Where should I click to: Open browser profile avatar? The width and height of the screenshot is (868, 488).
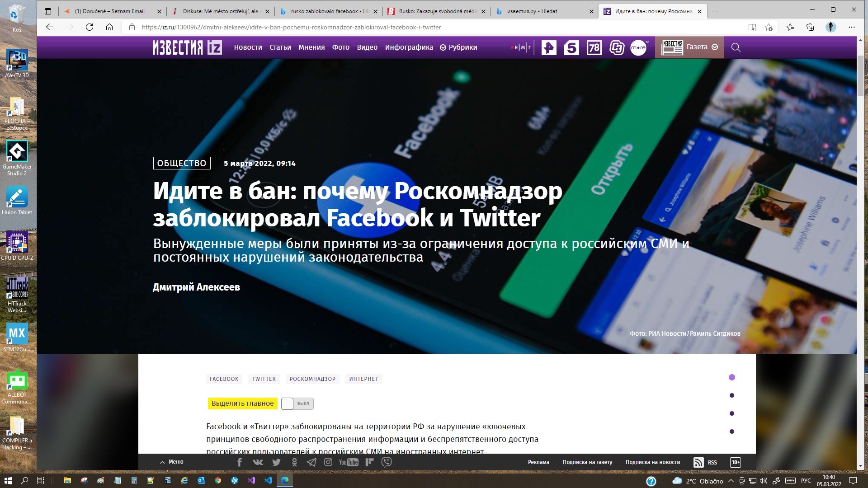831,27
